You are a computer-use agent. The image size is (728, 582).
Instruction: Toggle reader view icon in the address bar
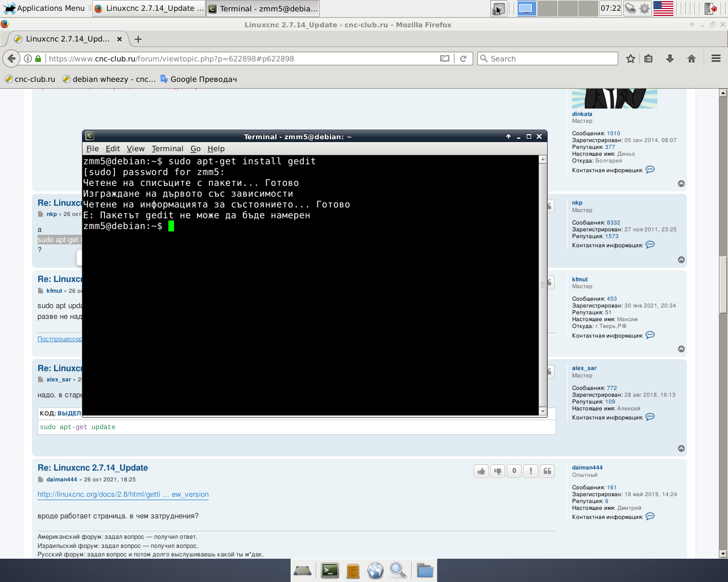click(x=445, y=59)
